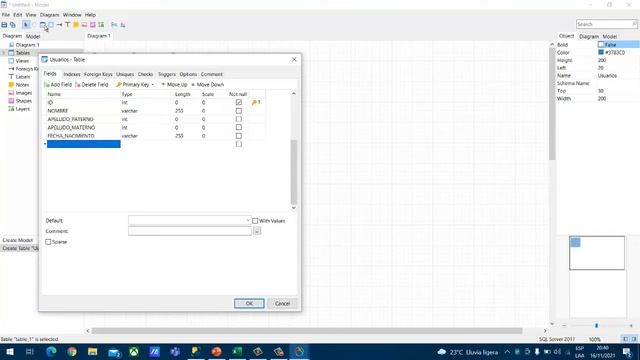
Task: Switch to the Uniques tab
Action: [125, 74]
